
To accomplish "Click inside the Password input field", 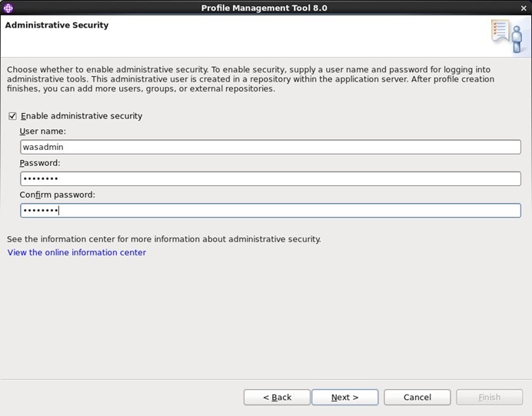I will (x=270, y=178).
